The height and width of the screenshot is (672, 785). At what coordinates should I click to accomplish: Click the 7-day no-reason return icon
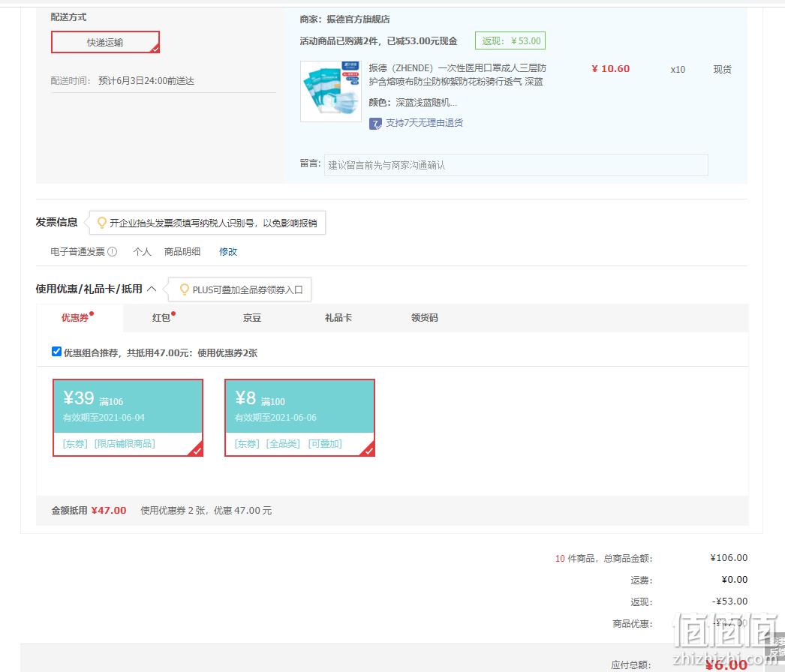point(375,123)
